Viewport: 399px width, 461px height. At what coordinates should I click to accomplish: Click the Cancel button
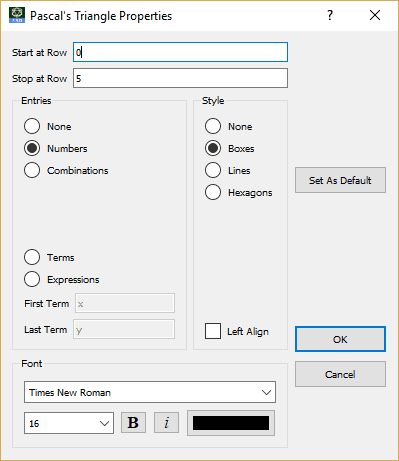point(340,374)
